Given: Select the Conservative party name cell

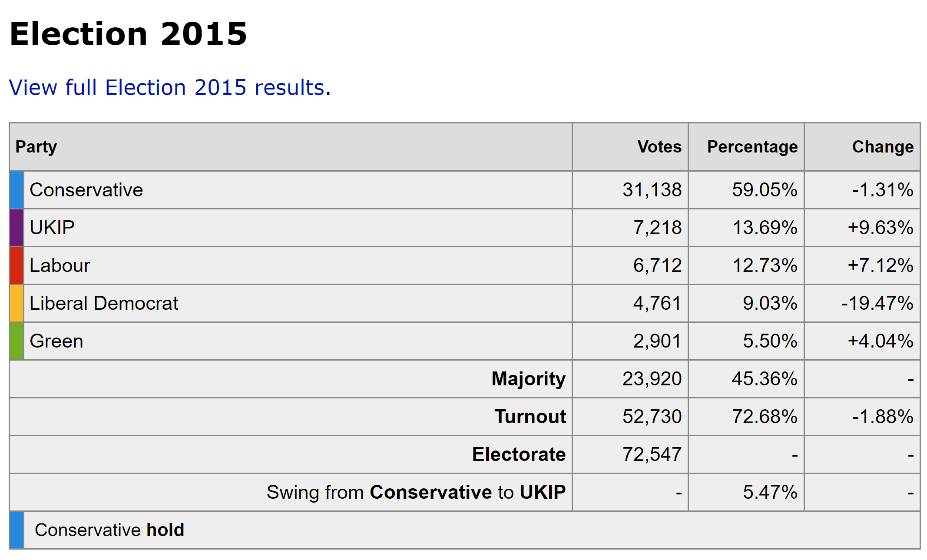Looking at the screenshot, I should coord(86,190).
